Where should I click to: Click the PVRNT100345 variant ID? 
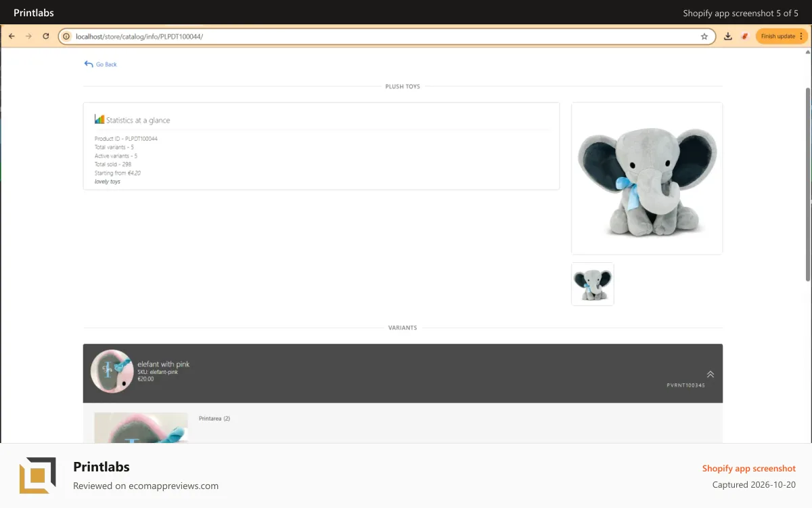(x=686, y=385)
